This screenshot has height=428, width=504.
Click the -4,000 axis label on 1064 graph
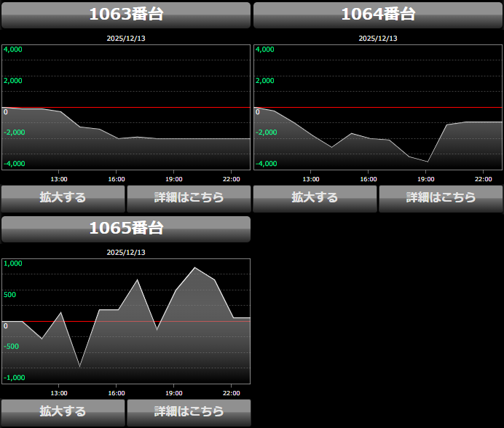tap(265, 164)
